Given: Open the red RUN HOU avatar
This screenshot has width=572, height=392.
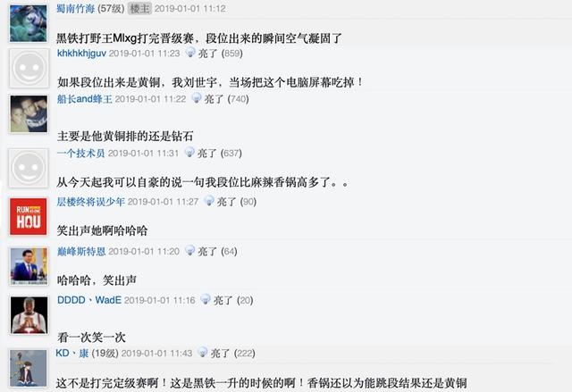Looking at the screenshot, I should click(29, 216).
